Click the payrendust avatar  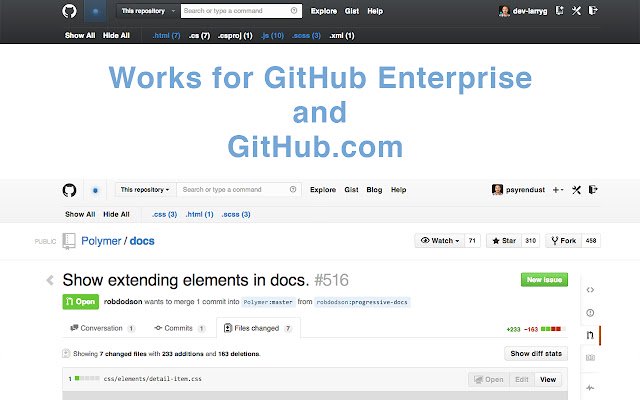coord(497,190)
